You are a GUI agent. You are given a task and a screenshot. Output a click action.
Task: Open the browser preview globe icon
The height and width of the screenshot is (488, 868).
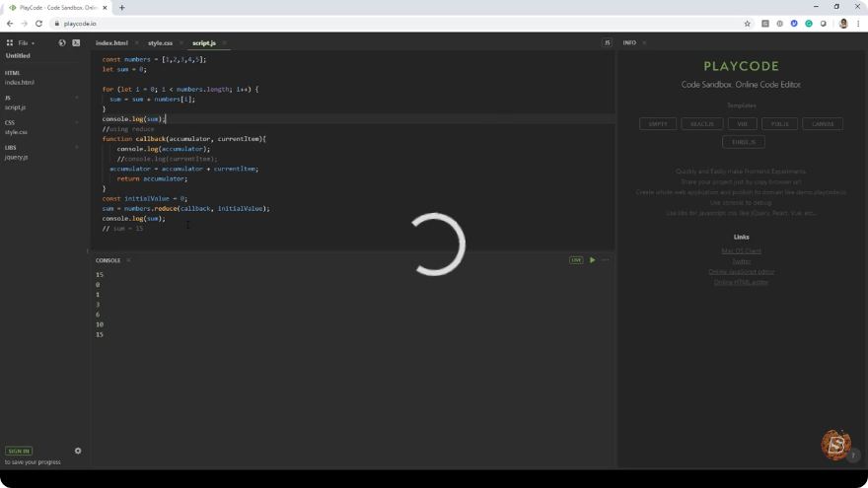pos(62,42)
